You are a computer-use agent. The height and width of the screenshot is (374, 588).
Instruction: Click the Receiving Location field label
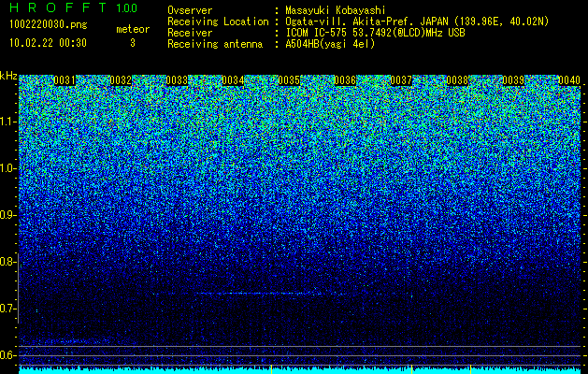coord(218,22)
